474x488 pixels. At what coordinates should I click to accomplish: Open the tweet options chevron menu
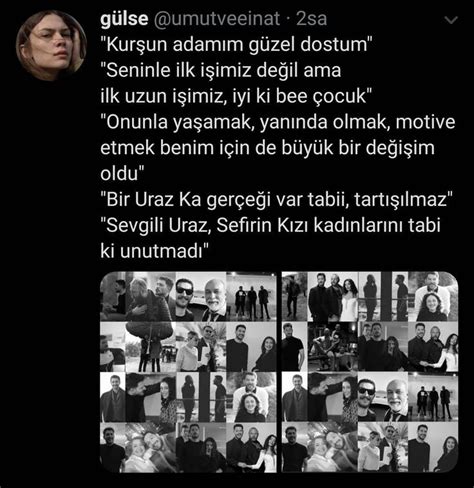click(x=451, y=20)
